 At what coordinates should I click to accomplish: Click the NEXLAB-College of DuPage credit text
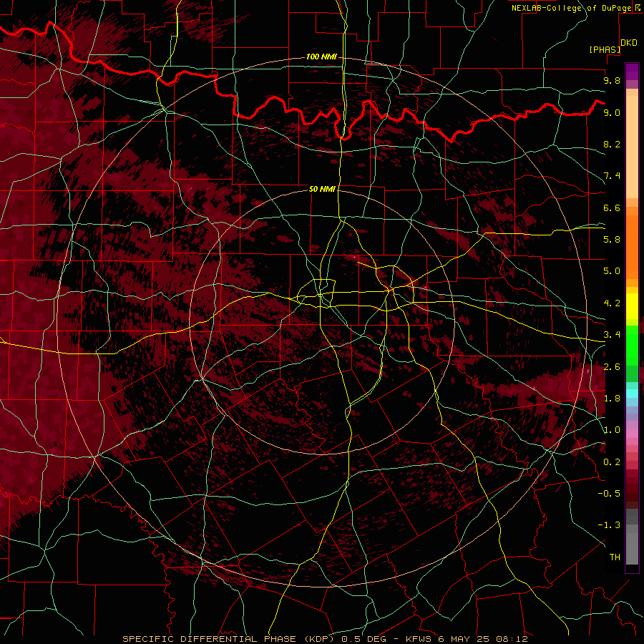click(571, 8)
